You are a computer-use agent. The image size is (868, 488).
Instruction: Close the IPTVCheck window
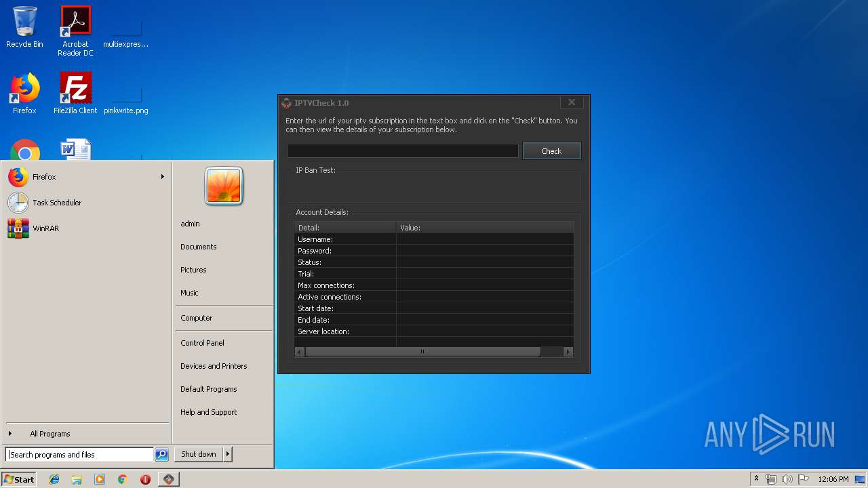(x=572, y=102)
